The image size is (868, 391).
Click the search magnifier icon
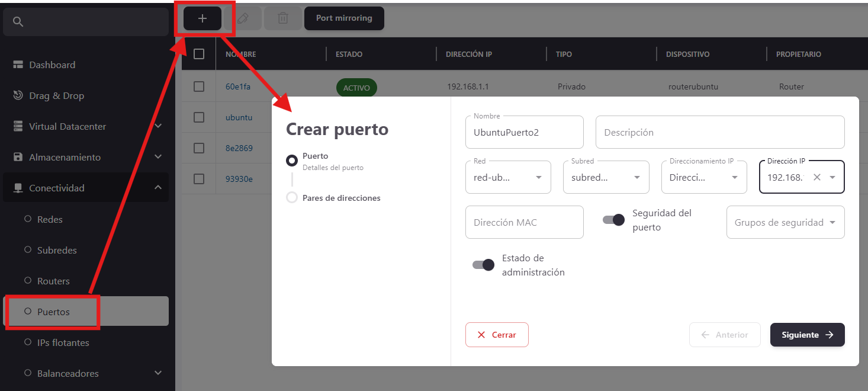(18, 22)
